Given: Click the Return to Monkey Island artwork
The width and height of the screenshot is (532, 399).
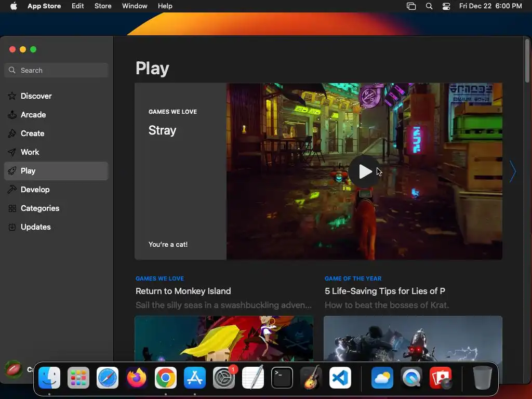Looking at the screenshot, I should (x=224, y=338).
